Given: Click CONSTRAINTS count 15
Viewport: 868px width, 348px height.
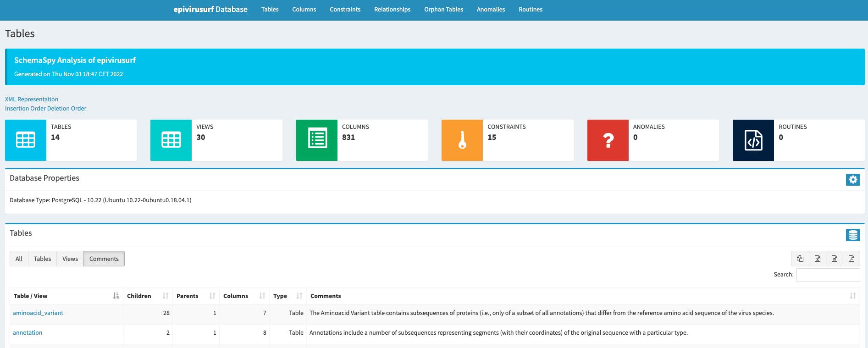Looking at the screenshot, I should pos(492,137).
